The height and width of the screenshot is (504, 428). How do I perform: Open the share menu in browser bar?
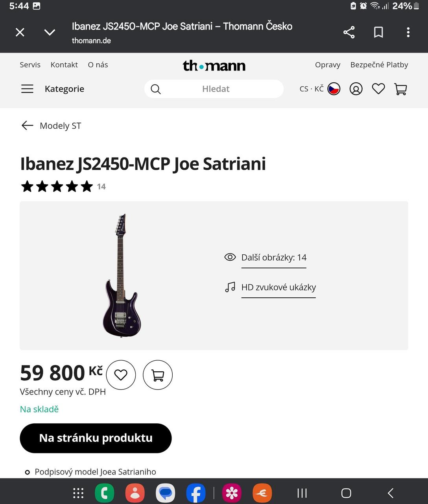coord(349,32)
